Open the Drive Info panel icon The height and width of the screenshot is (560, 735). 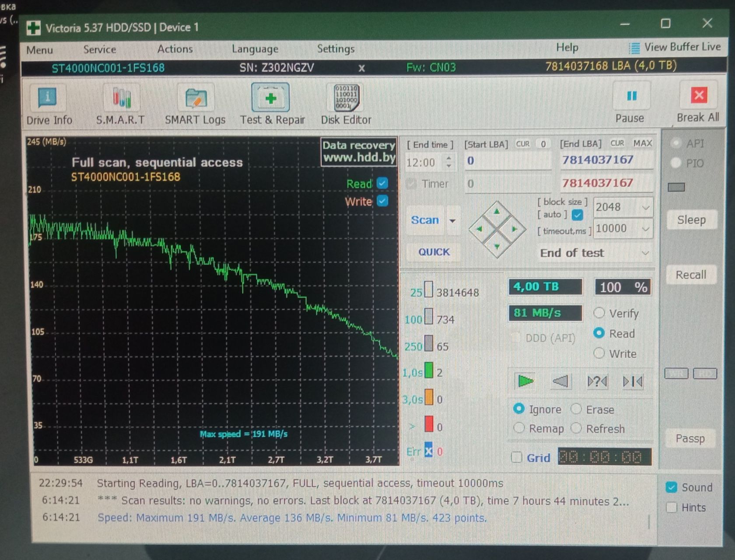tap(48, 98)
